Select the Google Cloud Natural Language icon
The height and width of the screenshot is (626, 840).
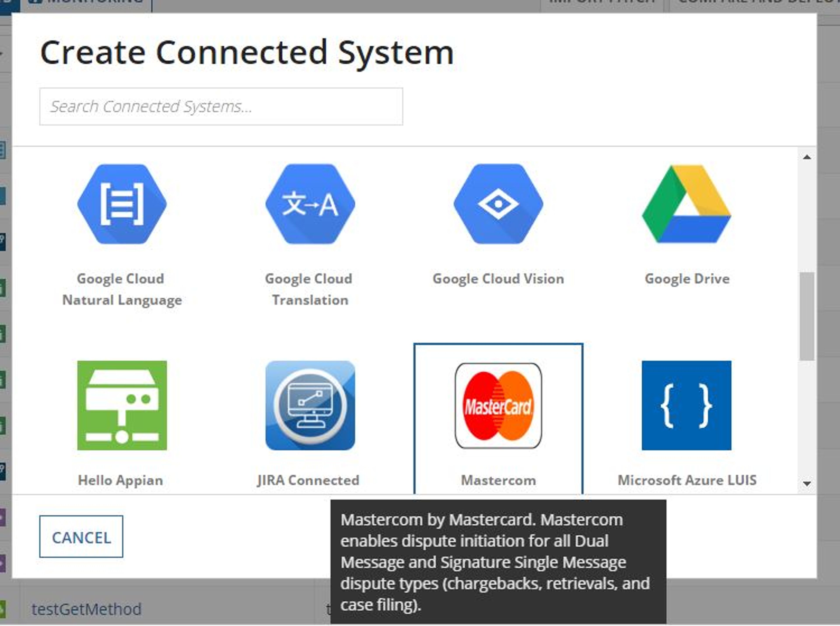(122, 204)
